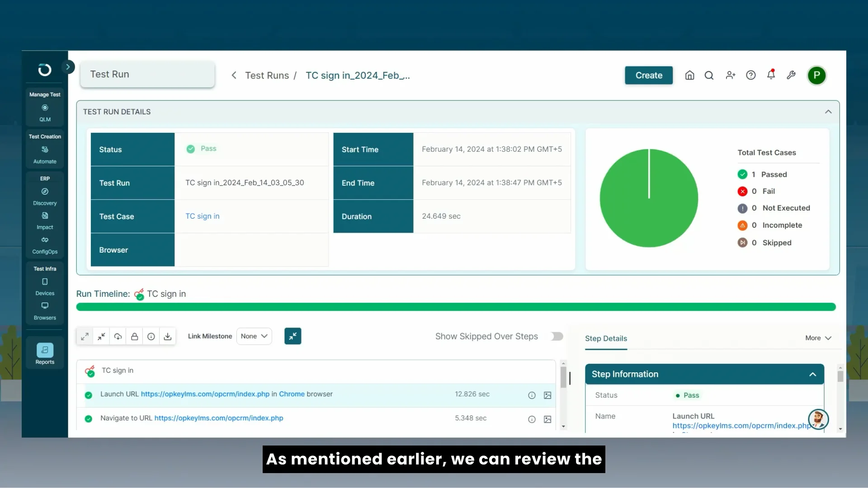Click the wrench tools icon
Image resolution: width=868 pixels, height=488 pixels.
click(x=791, y=75)
